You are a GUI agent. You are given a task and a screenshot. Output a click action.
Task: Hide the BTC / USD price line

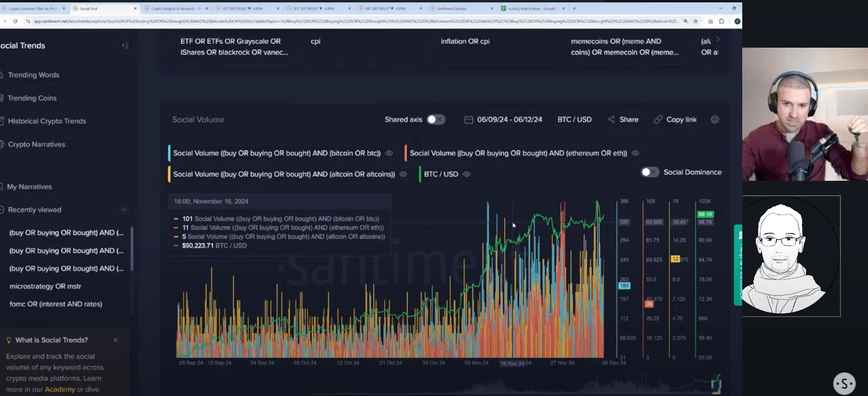[466, 174]
